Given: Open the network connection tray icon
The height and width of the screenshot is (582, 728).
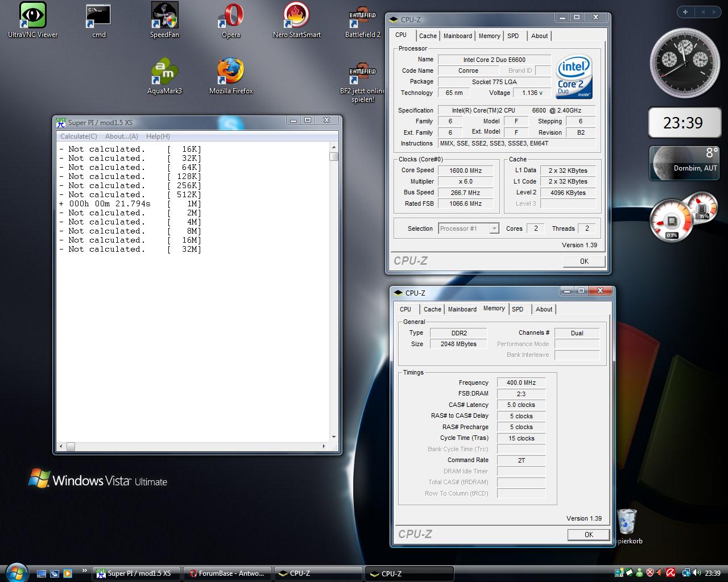Looking at the screenshot, I should 686,573.
